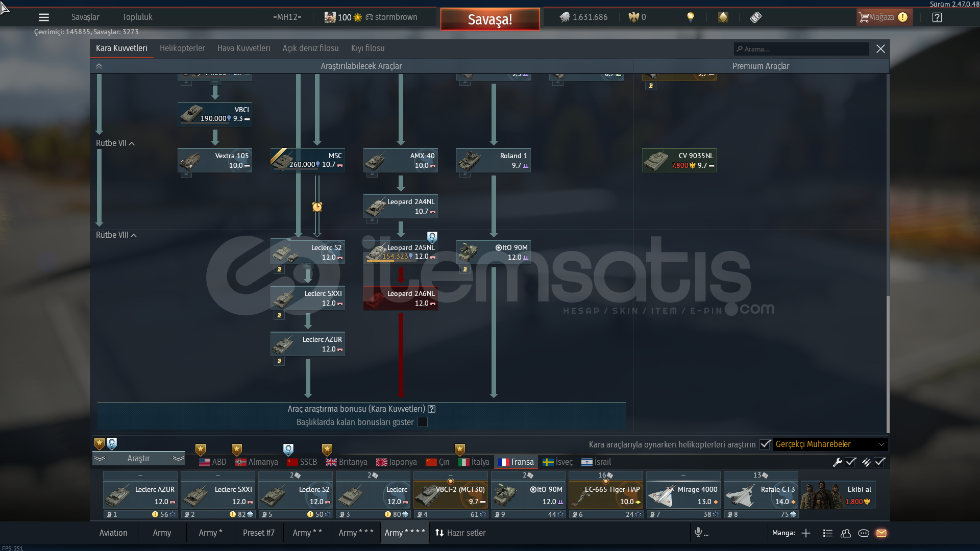Select SSCB nation
This screenshot has width=980, height=551.
[x=302, y=462]
